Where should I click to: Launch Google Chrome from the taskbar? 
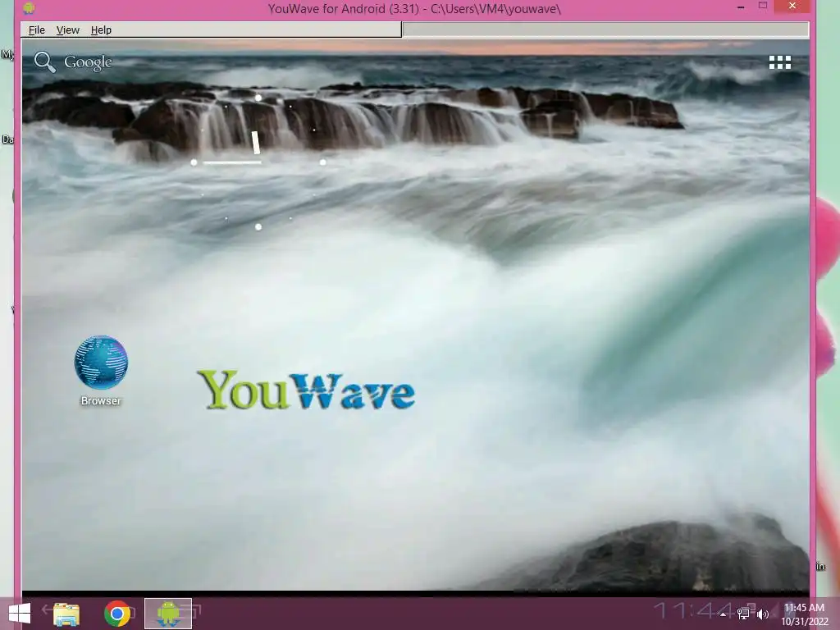pyautogui.click(x=117, y=614)
